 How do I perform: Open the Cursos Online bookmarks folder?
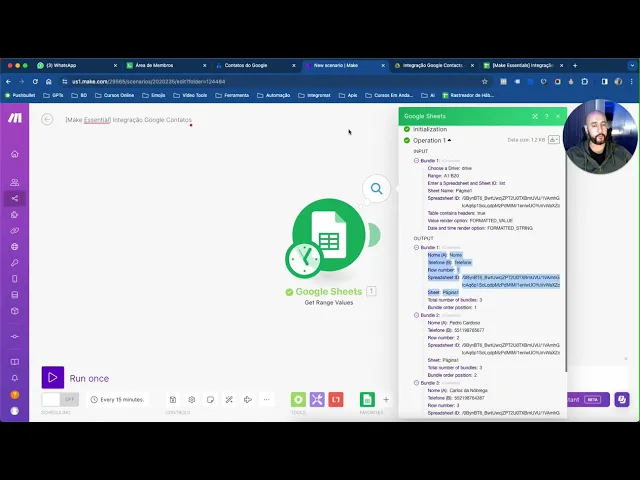tap(115, 96)
